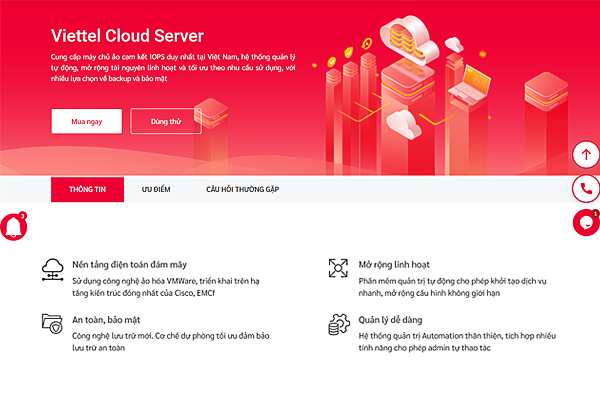Click the Mua ngay button
The image size is (600, 400).
[86, 121]
